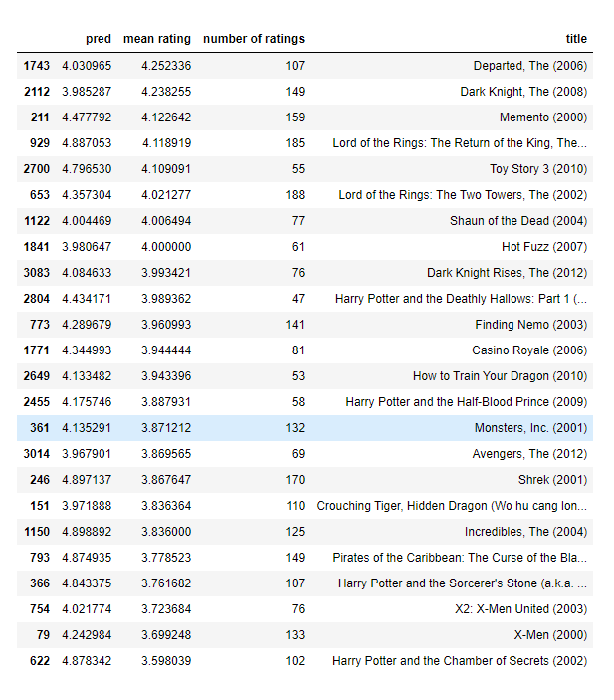Click number of ratings 188

coord(295,195)
